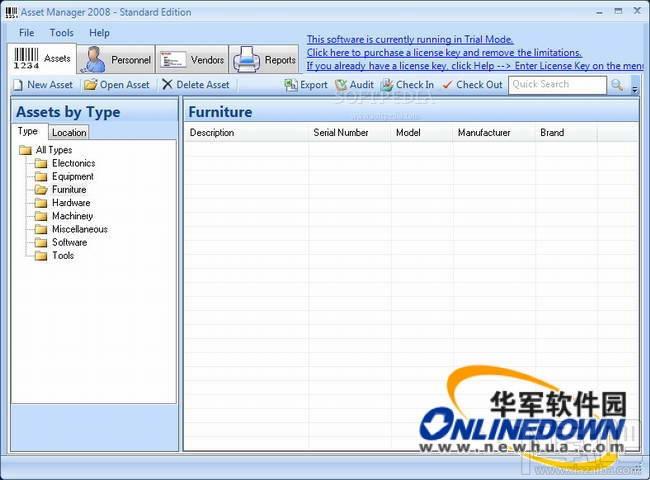The width and height of the screenshot is (650, 480).
Task: Check In an asset
Action: pyautogui.click(x=407, y=85)
